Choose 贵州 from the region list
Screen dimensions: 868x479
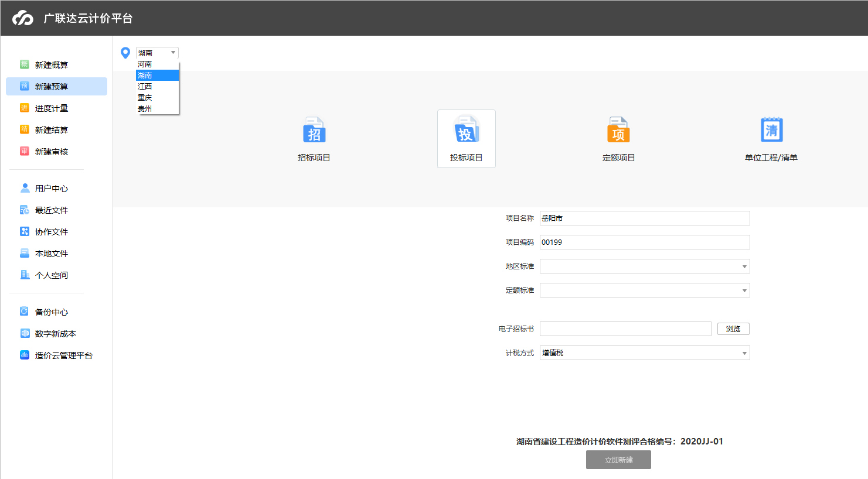(x=157, y=109)
